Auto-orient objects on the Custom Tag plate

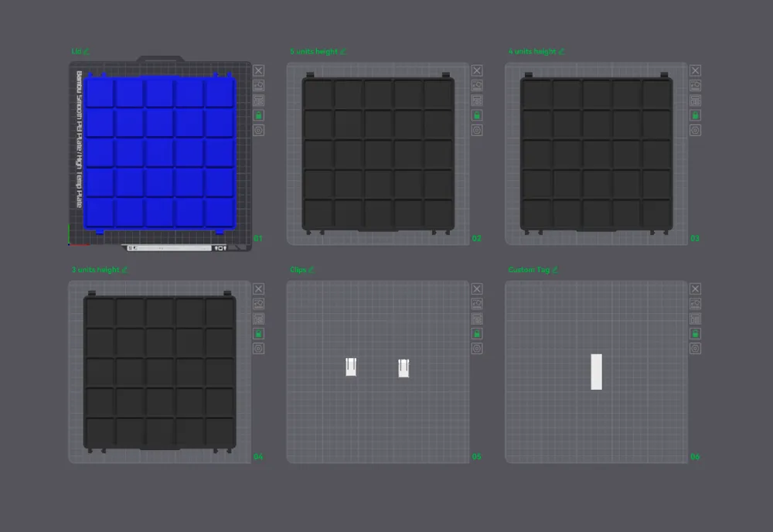tap(695, 304)
